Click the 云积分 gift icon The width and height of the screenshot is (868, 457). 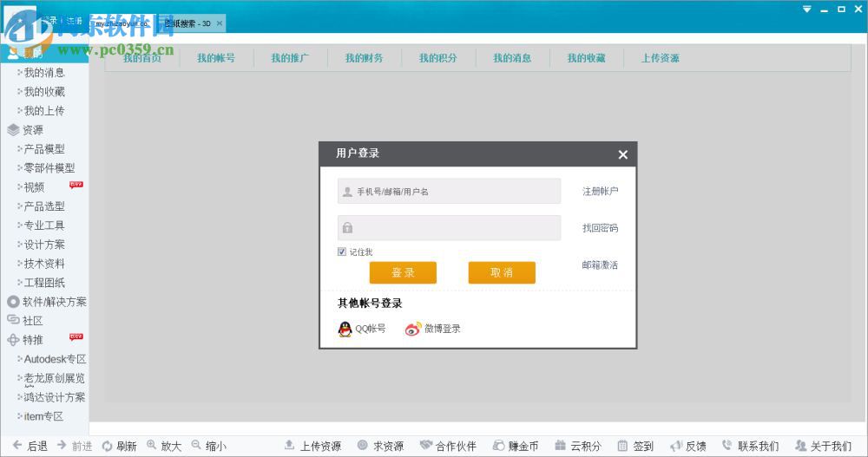point(560,445)
